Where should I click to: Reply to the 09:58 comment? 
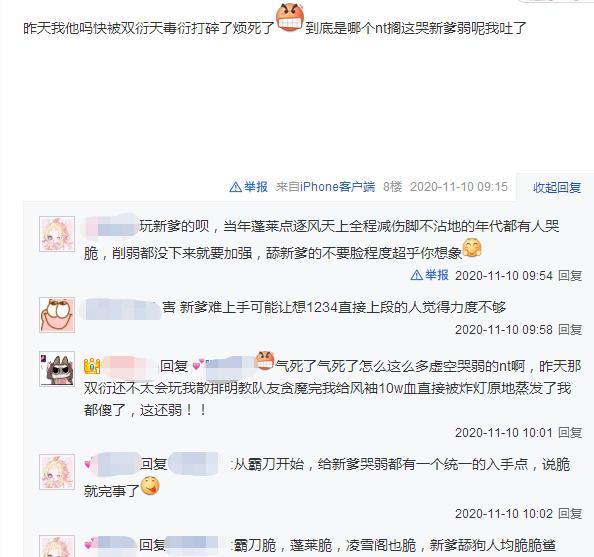(570, 329)
